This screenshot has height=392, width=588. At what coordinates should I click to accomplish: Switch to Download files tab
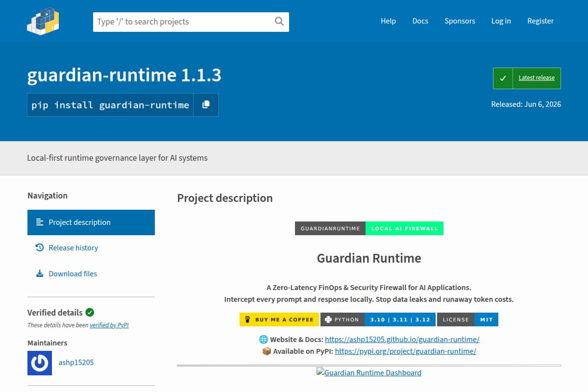[91, 274]
